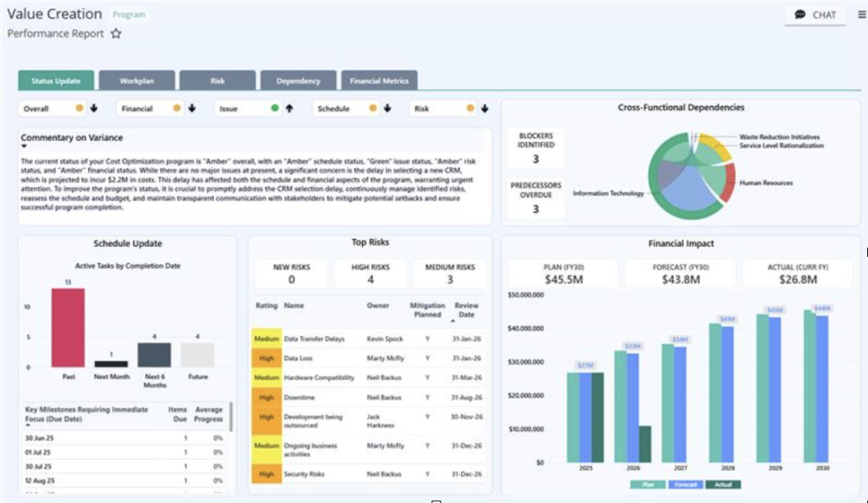Click the down arrow beside Overall status

coord(94,109)
